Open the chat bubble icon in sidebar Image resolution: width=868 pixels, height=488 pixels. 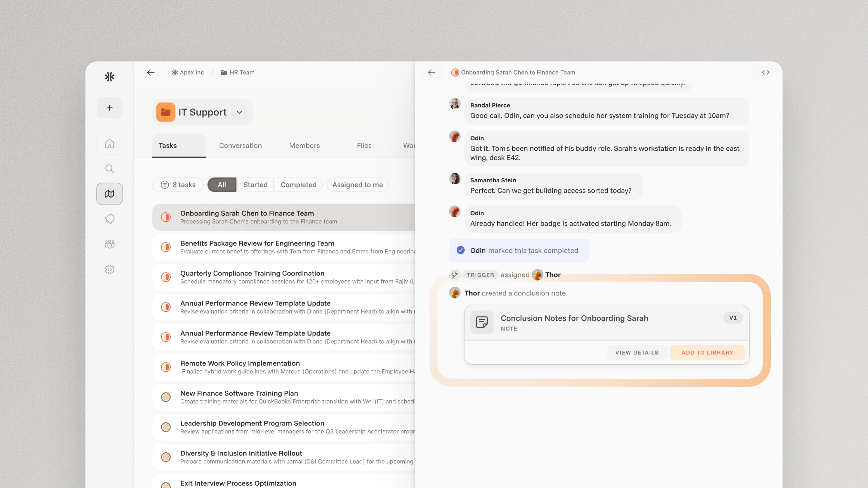click(109, 219)
